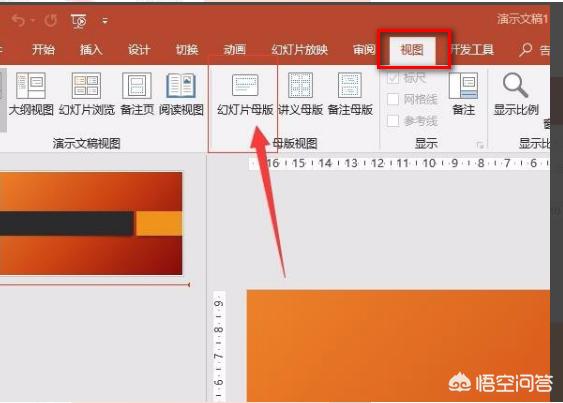
Task: Open the Slide Show (幻灯片放映) tab
Action: (x=299, y=50)
